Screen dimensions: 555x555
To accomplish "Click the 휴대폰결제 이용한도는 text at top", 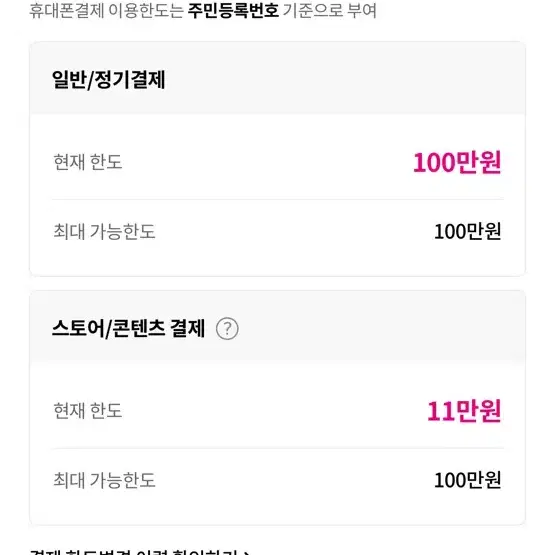I will coord(106,10).
